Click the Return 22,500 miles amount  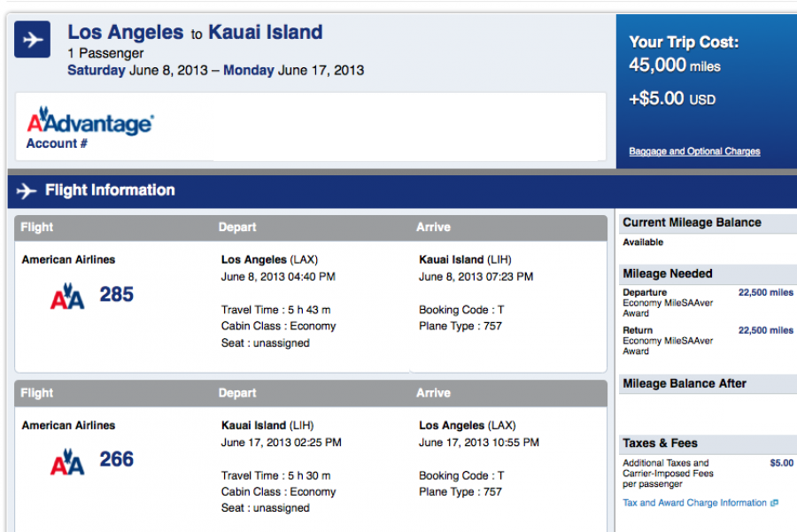(x=766, y=330)
